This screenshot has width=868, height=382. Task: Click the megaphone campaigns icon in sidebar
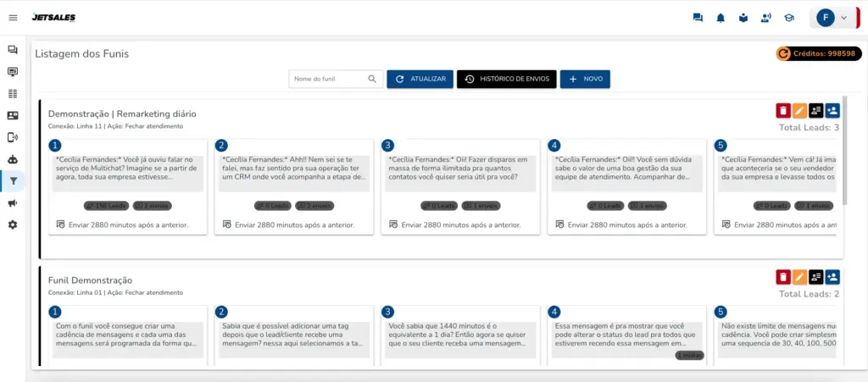coord(13,202)
